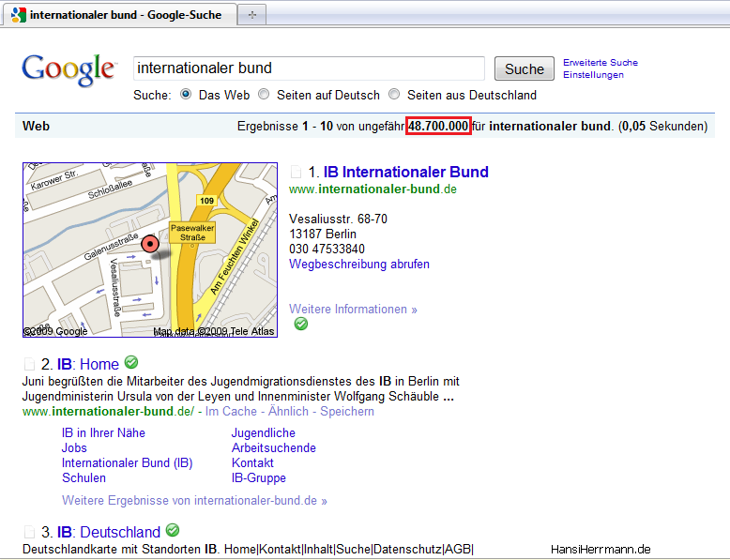Click the 13187 Berlin text
The image size is (730, 560).
323,234
